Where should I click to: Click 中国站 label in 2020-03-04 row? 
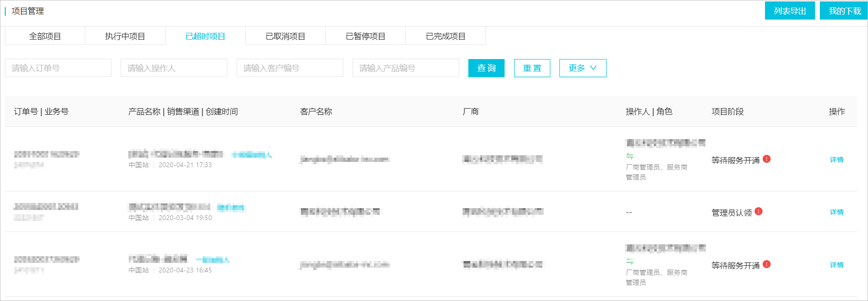pos(139,218)
